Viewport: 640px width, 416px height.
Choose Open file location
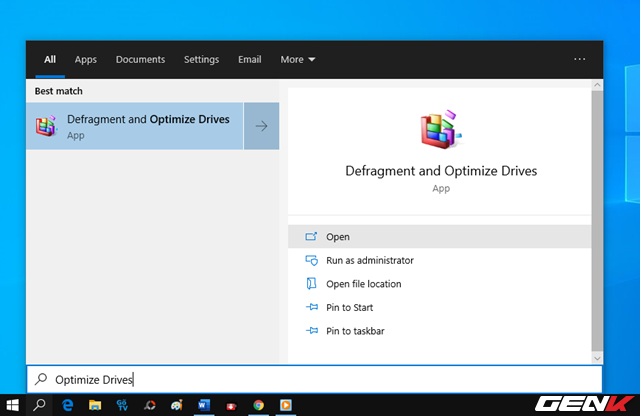[x=440, y=284]
